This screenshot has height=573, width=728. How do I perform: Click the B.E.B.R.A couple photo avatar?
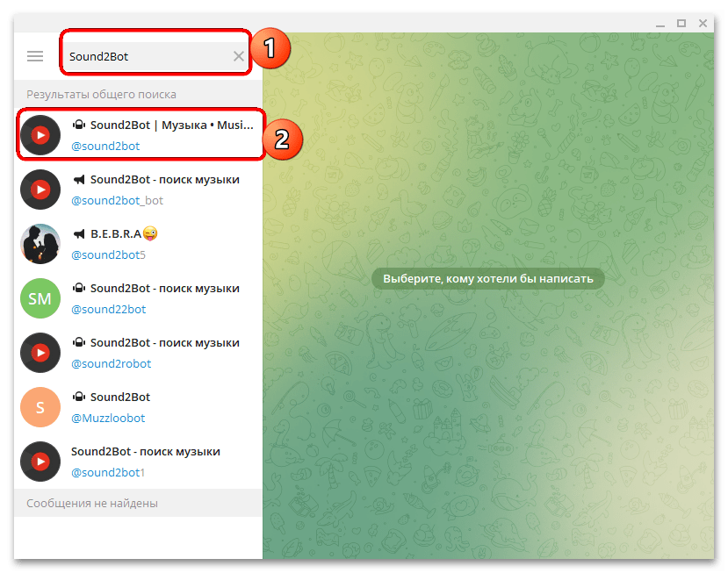[40, 244]
